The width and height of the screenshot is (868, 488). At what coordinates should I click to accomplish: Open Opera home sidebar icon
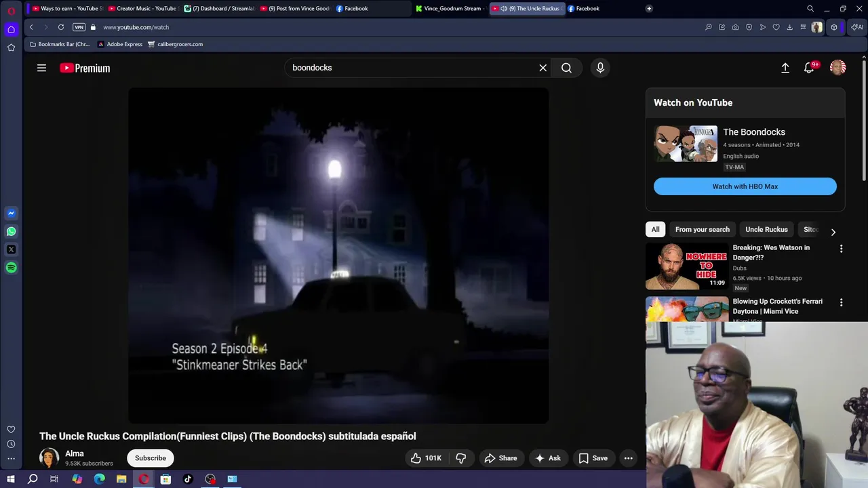(11, 29)
